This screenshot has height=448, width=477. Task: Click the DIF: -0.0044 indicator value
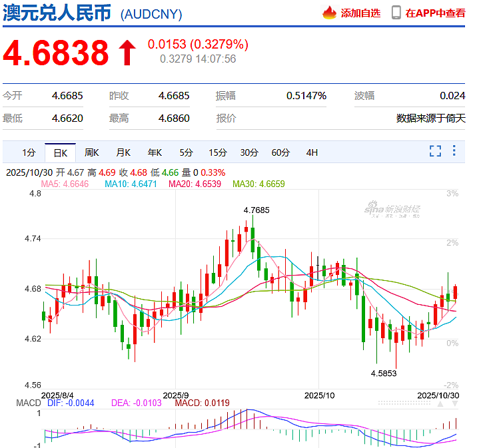[71, 403]
